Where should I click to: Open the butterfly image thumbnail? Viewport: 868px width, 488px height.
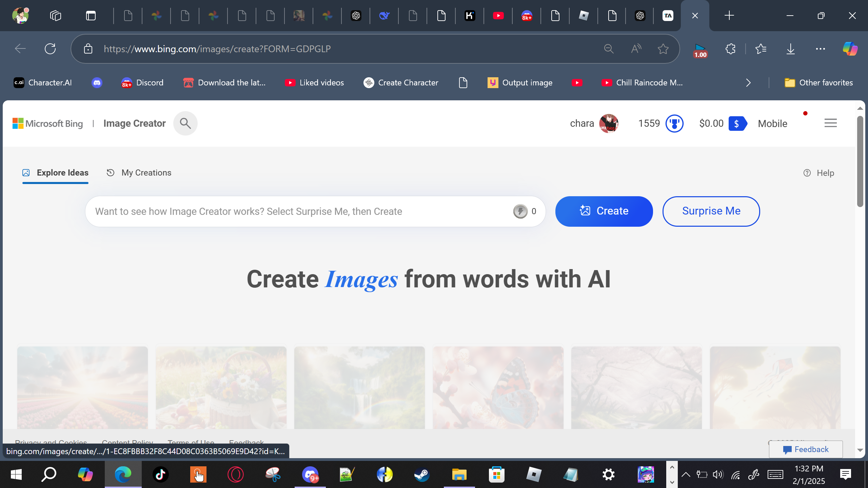[498, 387]
